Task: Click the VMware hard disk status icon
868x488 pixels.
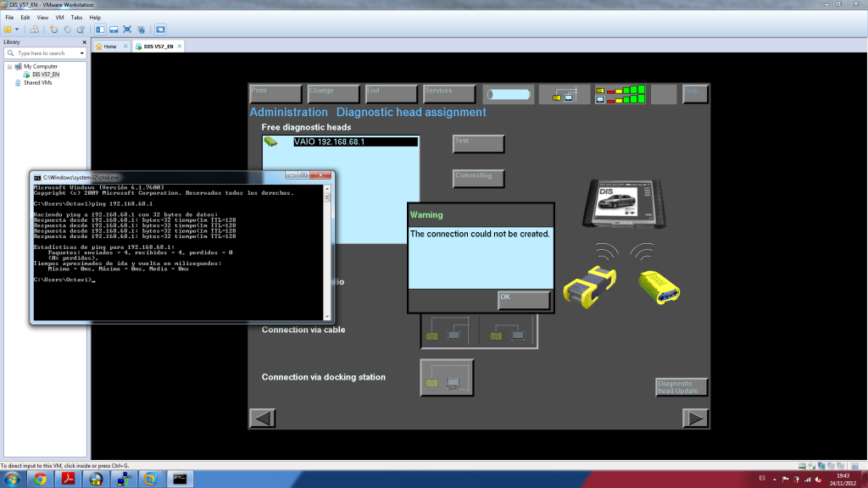Action: click(x=802, y=466)
